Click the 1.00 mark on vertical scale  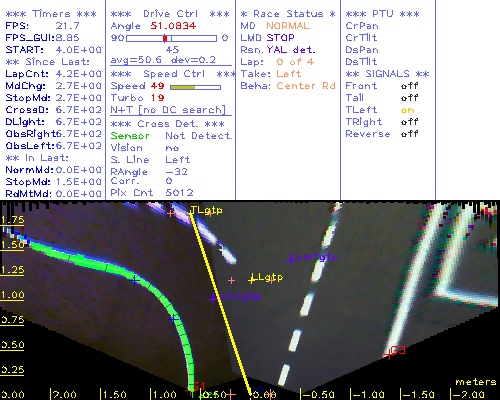(12, 295)
